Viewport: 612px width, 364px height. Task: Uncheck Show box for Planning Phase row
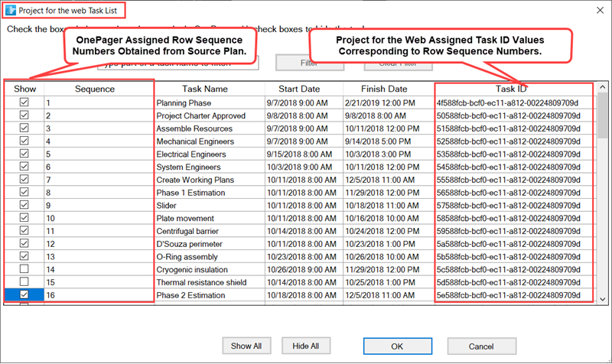[x=24, y=102]
